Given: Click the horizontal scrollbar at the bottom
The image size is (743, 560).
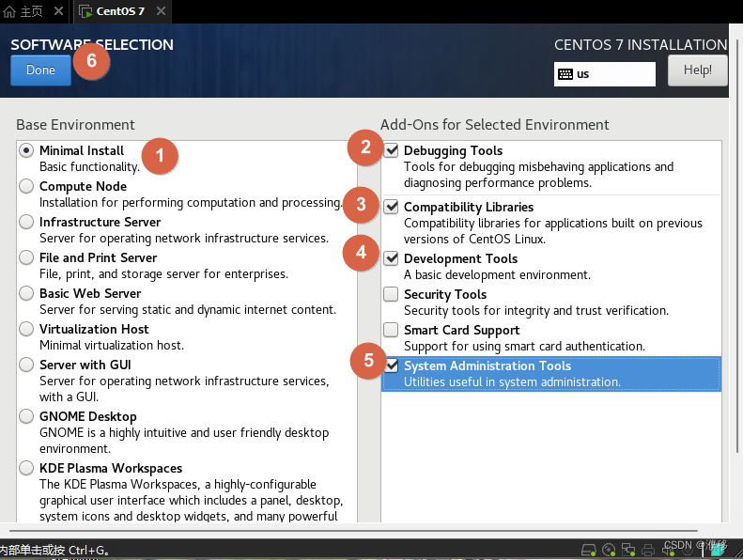Looking at the screenshot, I should [x=353, y=531].
